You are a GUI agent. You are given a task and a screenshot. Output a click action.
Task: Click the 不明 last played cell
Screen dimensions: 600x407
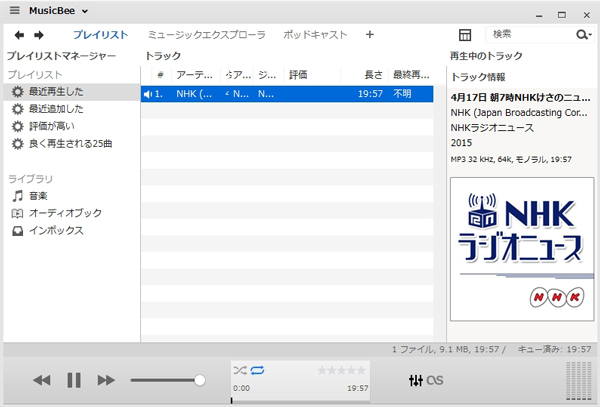[402, 94]
